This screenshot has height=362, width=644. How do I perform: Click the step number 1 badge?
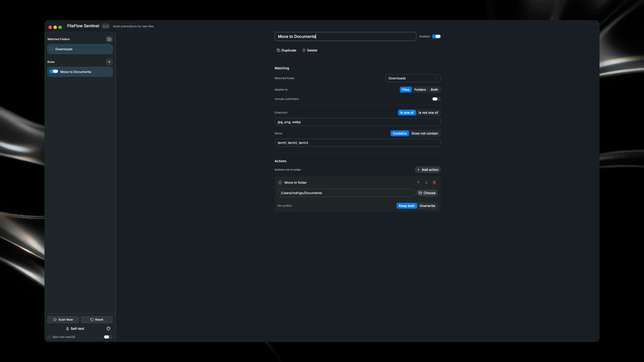280,183
